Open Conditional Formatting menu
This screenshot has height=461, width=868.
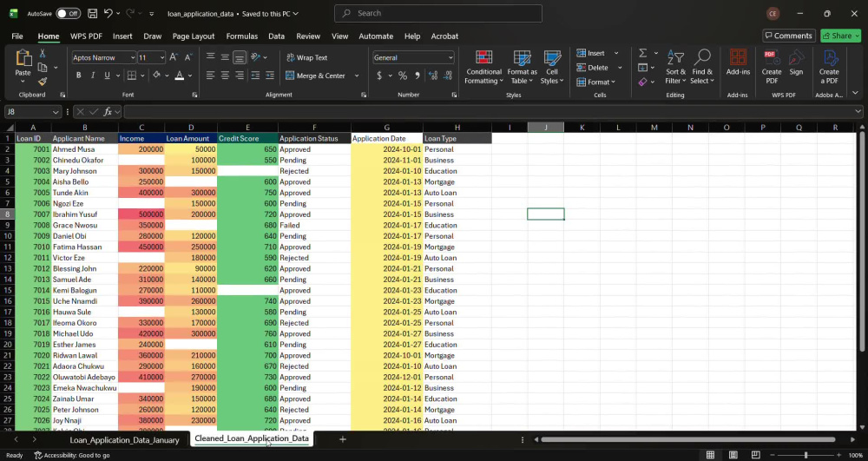pyautogui.click(x=483, y=68)
